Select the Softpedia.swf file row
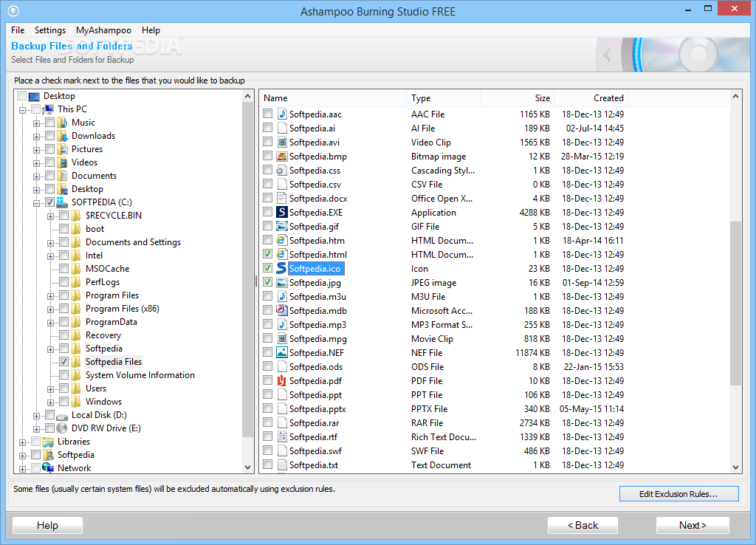Image resolution: width=756 pixels, height=545 pixels. point(443,451)
